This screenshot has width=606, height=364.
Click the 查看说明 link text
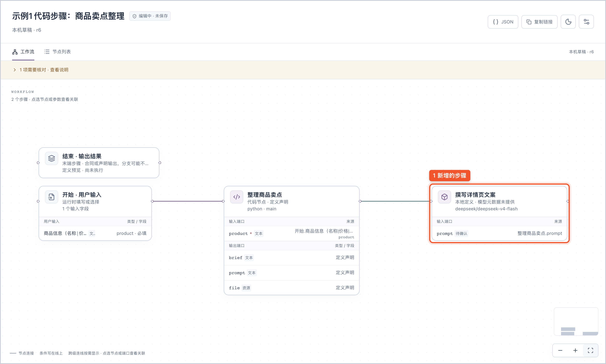click(59, 70)
